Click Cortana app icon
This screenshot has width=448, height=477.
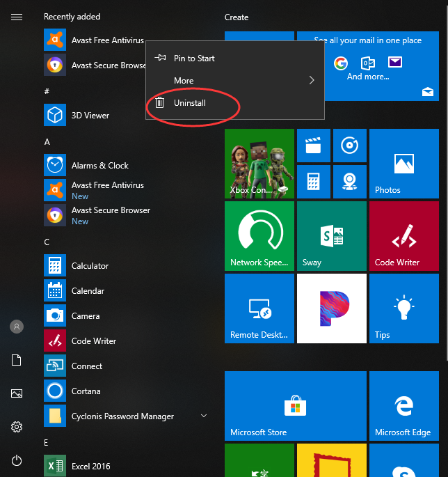[55, 391]
